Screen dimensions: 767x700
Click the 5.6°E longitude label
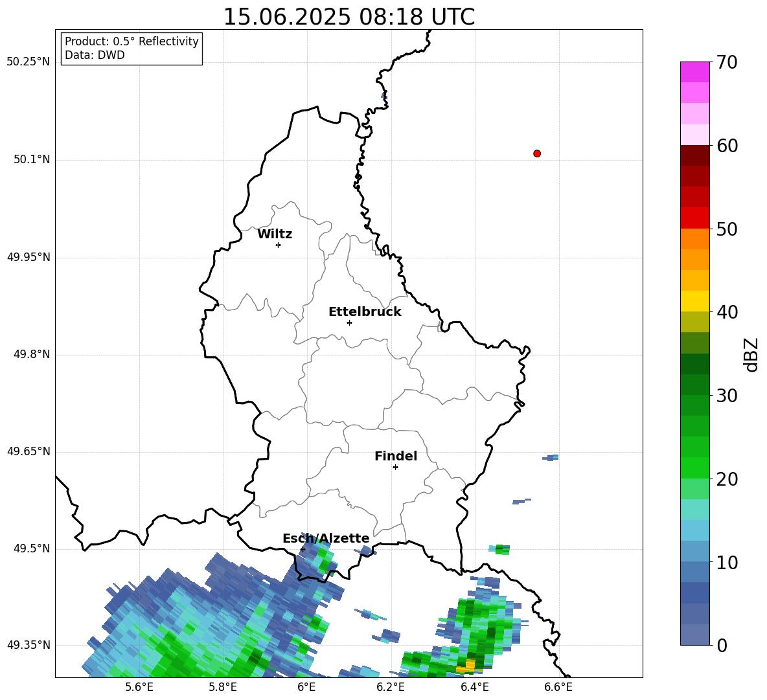pyautogui.click(x=139, y=687)
